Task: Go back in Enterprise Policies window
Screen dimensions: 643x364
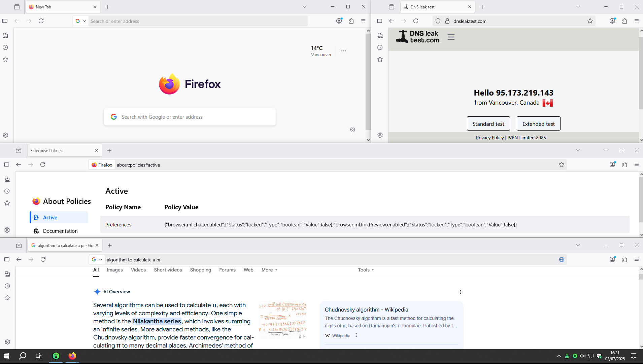Action: [x=19, y=165]
